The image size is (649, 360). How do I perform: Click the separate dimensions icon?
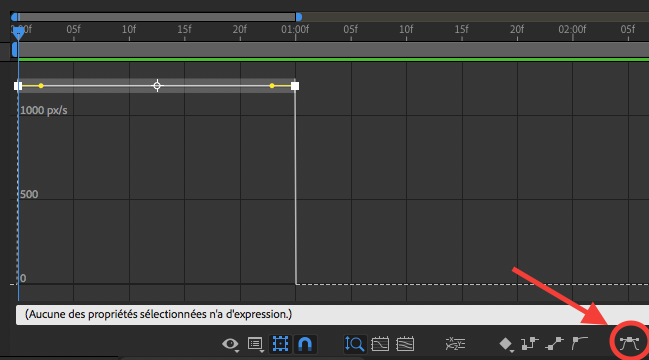[x=455, y=344]
